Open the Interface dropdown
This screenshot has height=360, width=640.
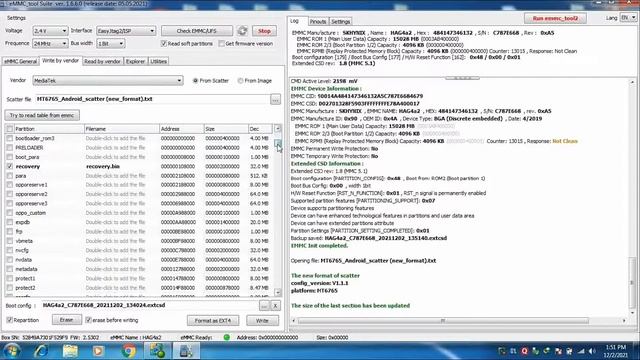(x=126, y=31)
